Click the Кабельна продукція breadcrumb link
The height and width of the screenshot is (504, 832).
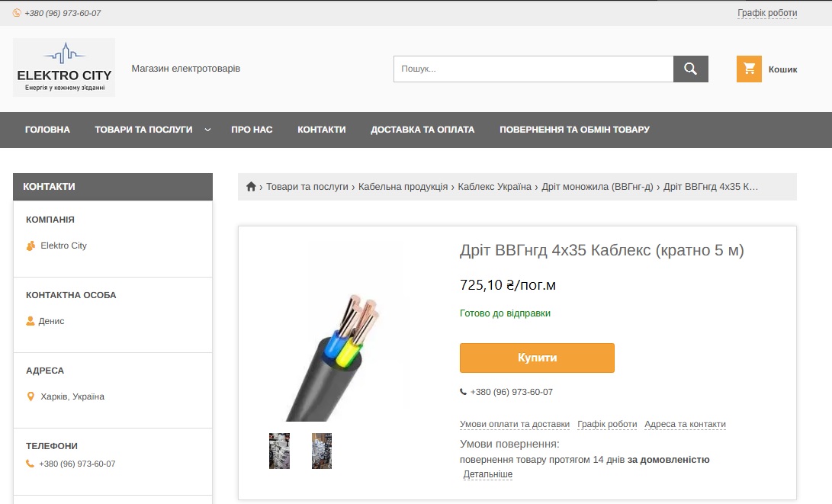[403, 187]
